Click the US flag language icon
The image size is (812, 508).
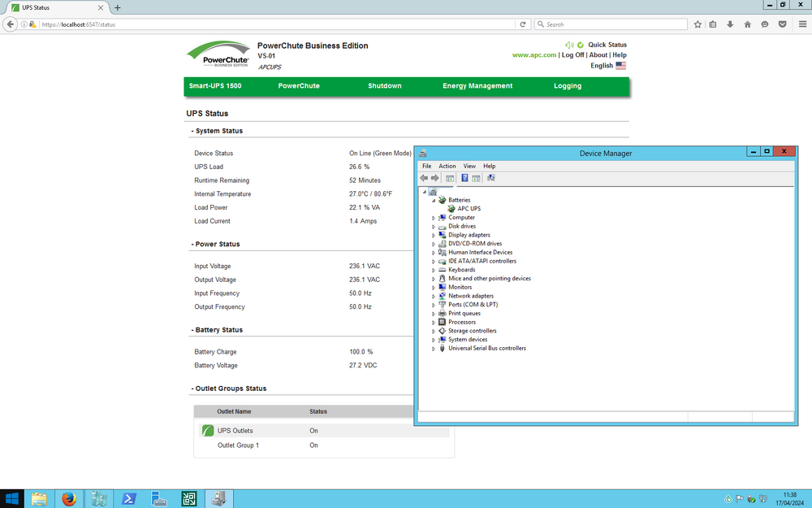[x=621, y=66]
